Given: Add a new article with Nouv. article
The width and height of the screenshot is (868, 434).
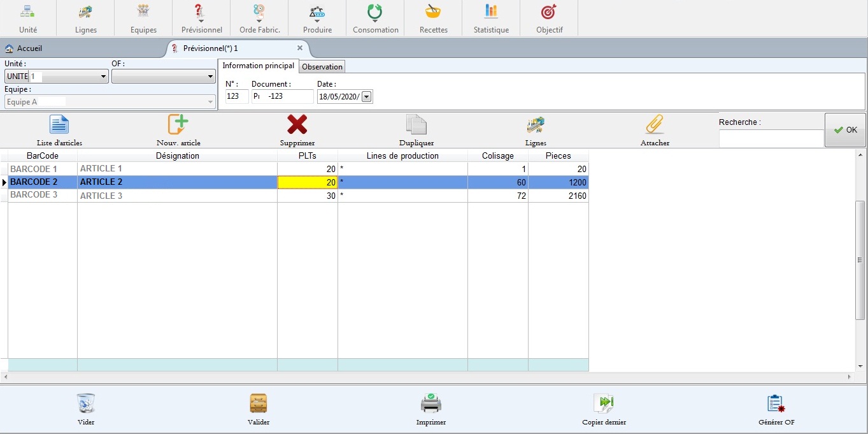Looking at the screenshot, I should pyautogui.click(x=178, y=125).
